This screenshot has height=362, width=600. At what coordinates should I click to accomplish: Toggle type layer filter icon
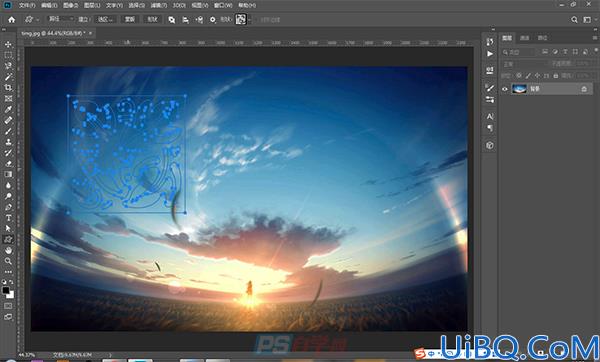point(565,52)
